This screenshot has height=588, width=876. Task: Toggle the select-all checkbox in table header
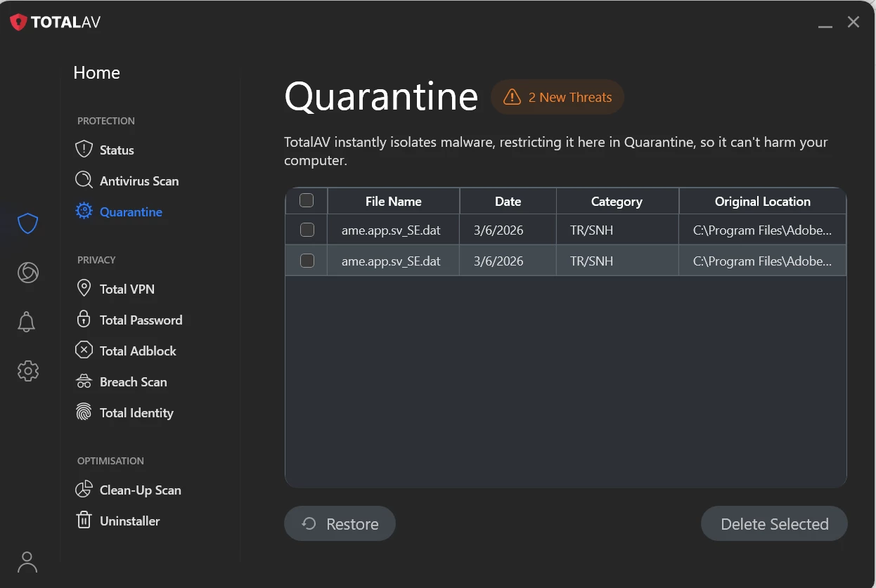point(307,201)
